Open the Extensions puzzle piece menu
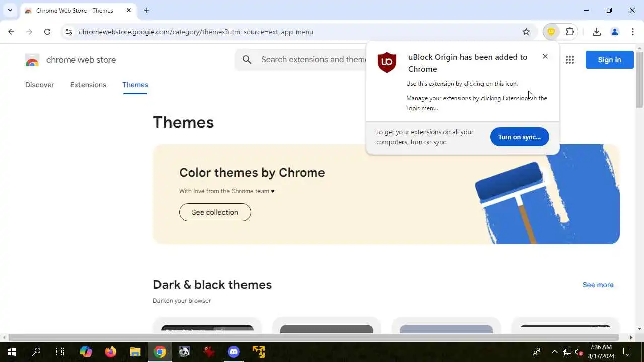This screenshot has height=362, width=644. click(x=570, y=32)
